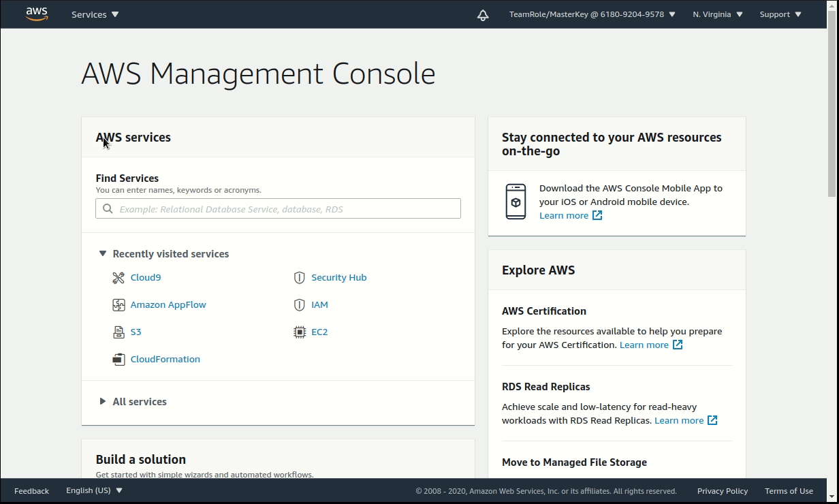Click the IAM shield icon
The height and width of the screenshot is (504, 839).
[x=299, y=305]
